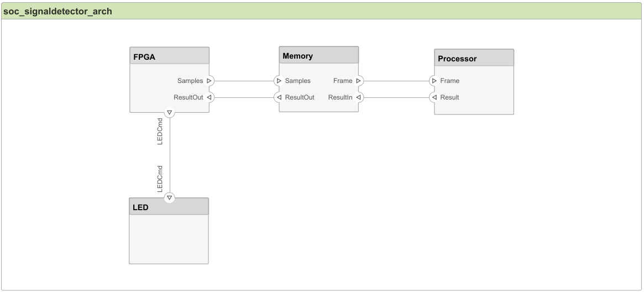Click the Result connector between Processor and Memory

click(x=396, y=97)
